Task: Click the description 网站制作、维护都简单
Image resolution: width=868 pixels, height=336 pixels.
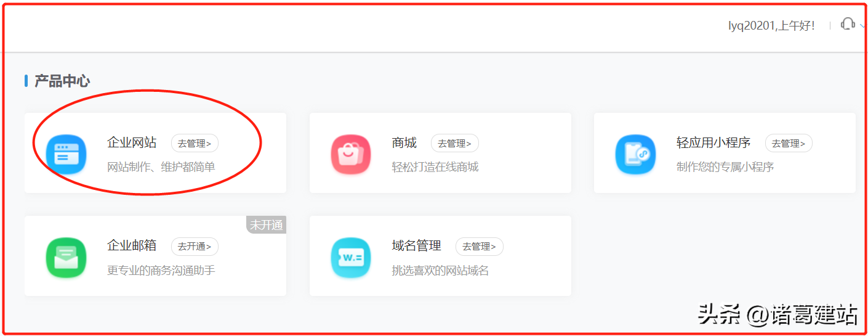Action: [161, 167]
